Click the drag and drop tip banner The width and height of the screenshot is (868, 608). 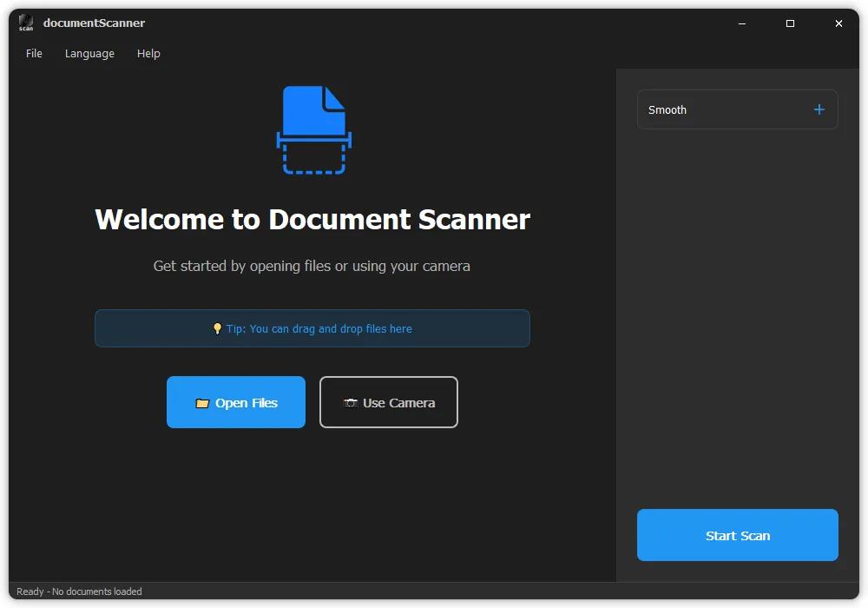312,328
